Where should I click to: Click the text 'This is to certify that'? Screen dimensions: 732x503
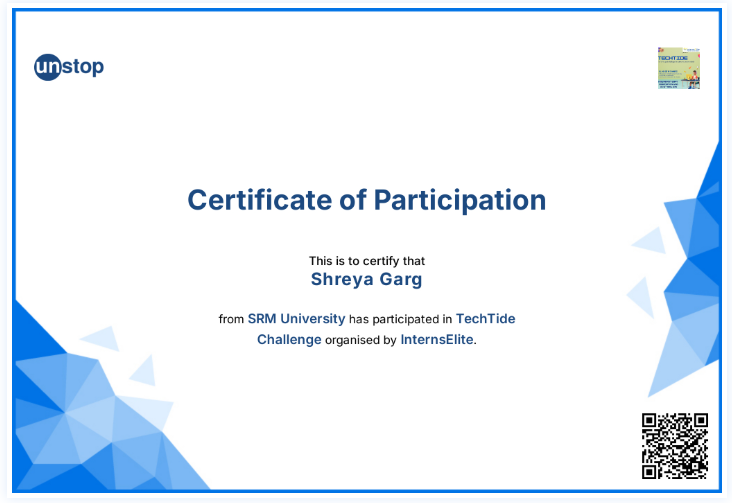click(x=366, y=261)
